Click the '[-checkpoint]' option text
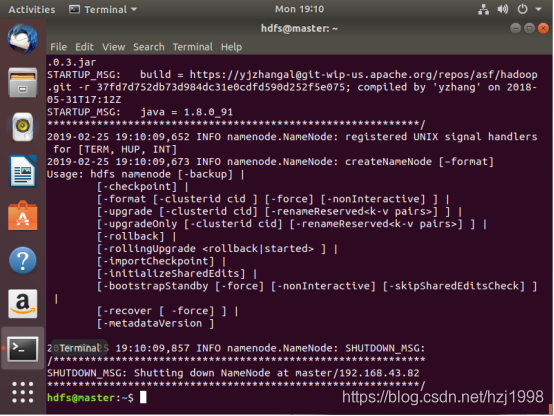This screenshot has width=554, height=416. pyautogui.click(x=137, y=186)
